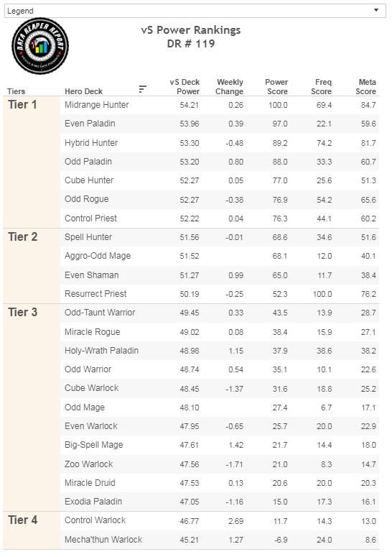
Task: Click the Mecha'thun Warlock deck name
Action: (103, 540)
